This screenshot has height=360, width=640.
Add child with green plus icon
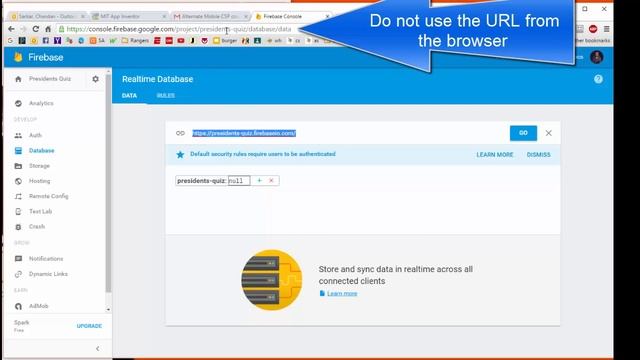[x=259, y=180]
